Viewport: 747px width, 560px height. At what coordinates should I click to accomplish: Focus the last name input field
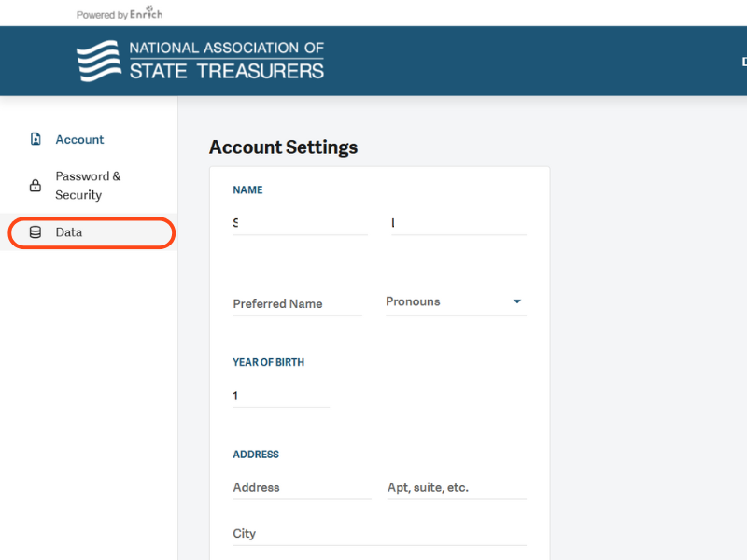coord(458,223)
